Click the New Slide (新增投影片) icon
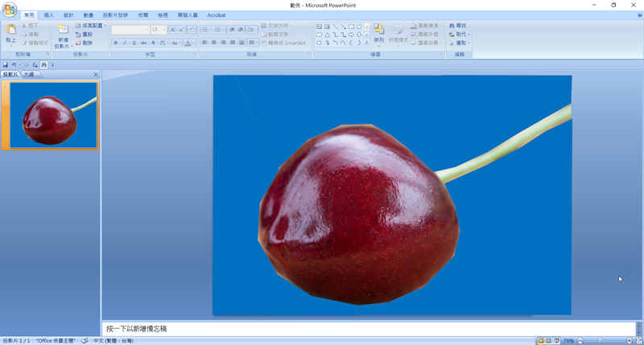 coord(62,31)
